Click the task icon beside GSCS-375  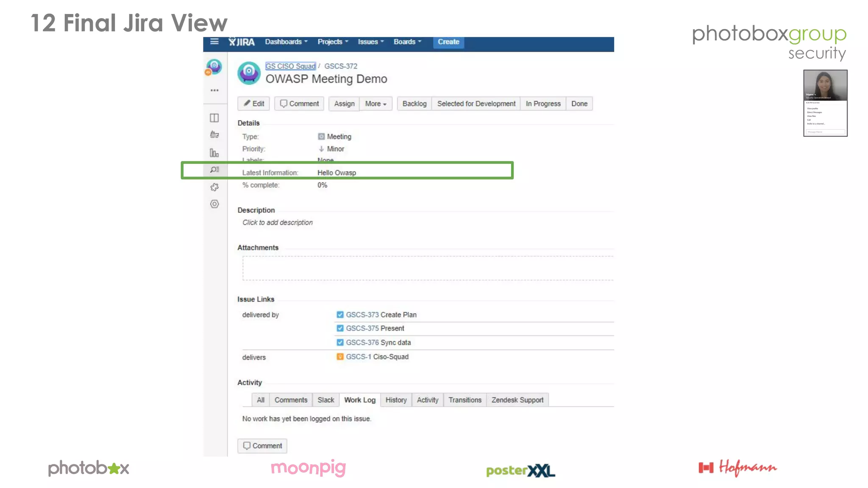tap(340, 328)
